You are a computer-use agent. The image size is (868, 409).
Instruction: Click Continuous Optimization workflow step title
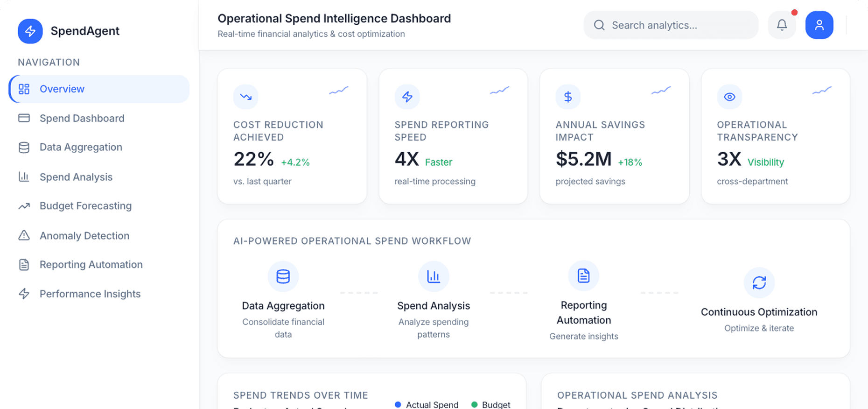coord(759,312)
